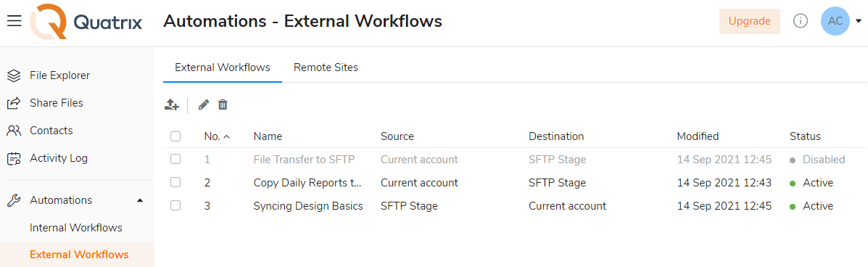This screenshot has width=868, height=267.
Task: Tick checkbox for File Transfer to SFTP
Action: (x=175, y=160)
